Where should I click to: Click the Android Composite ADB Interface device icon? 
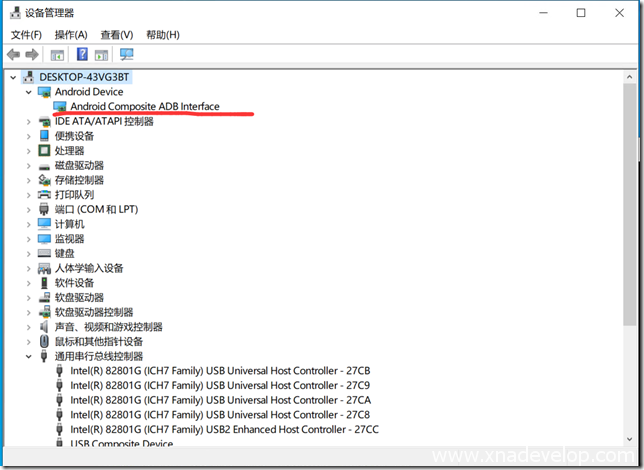point(60,107)
